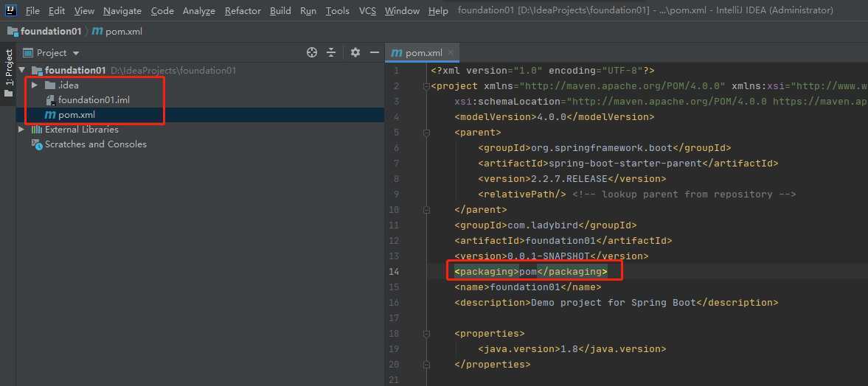Fold the properties element on line 18
Screen dimensions: 868x386
426,334
